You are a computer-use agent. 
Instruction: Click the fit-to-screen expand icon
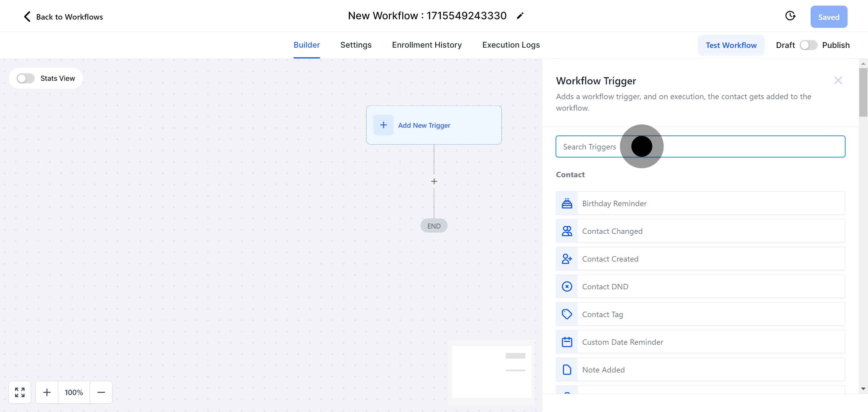[x=20, y=392]
